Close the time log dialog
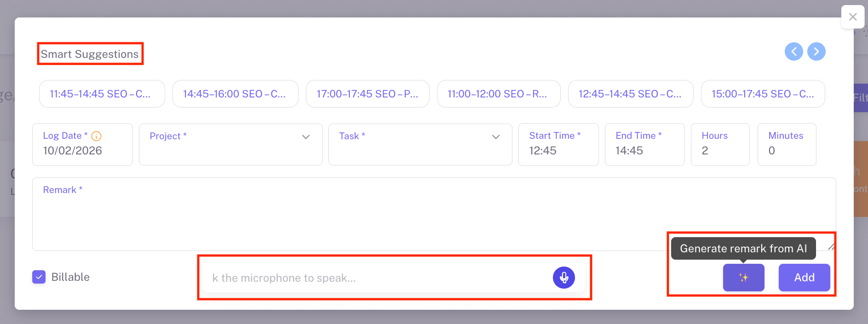Viewport: 868px width, 324px height. (852, 17)
